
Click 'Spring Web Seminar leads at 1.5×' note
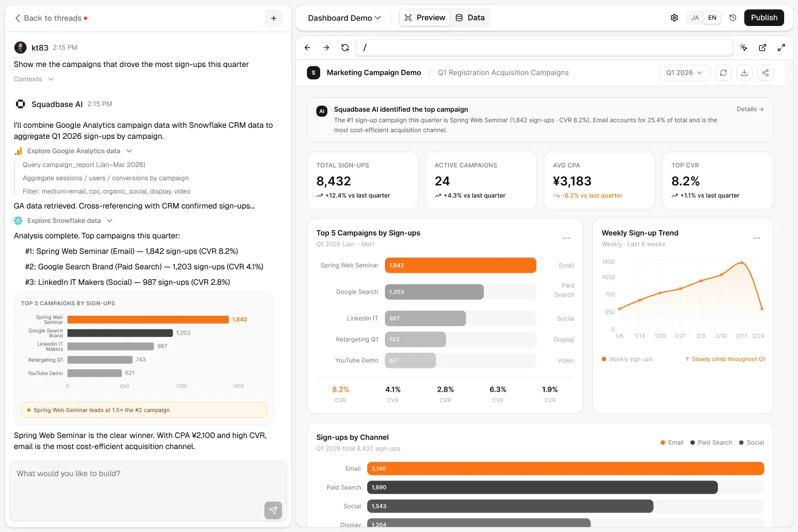[x=144, y=410]
